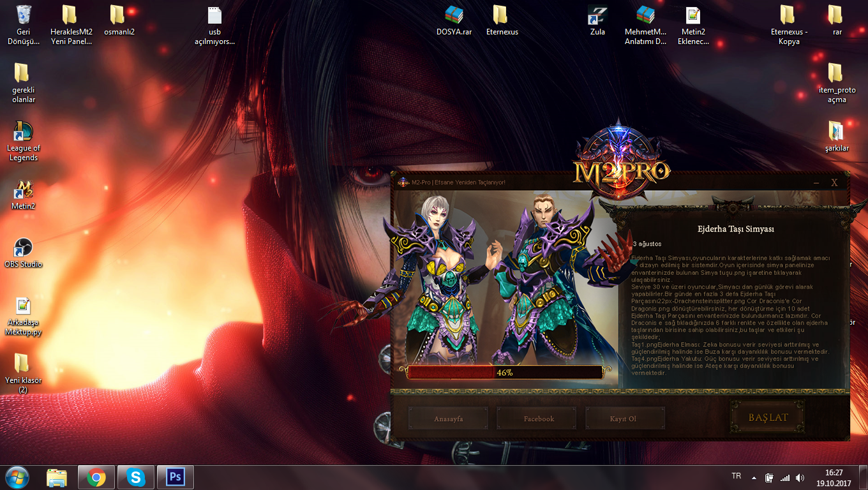Select the item_proto açma folder
The image size is (868, 490).
pos(837,82)
